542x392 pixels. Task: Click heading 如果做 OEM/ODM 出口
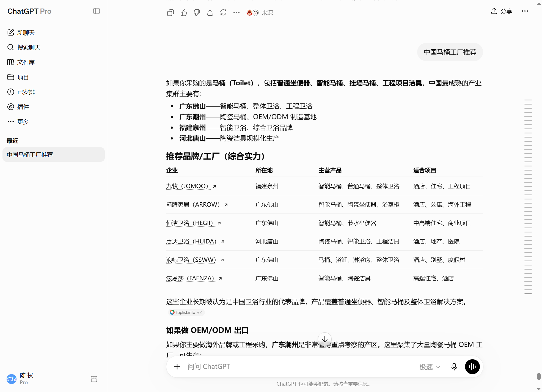coord(207,330)
